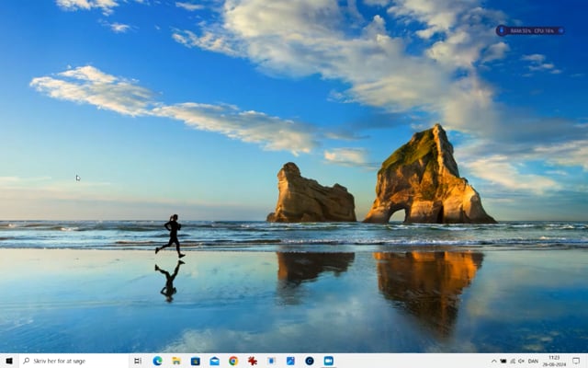Check the battery status icon
This screenshot has width=588, height=368.
pos(503,361)
